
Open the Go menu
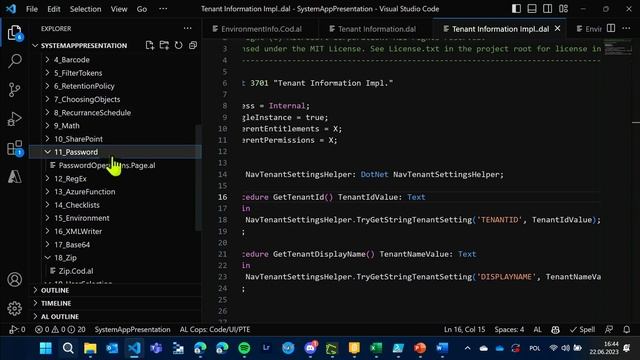(x=142, y=9)
